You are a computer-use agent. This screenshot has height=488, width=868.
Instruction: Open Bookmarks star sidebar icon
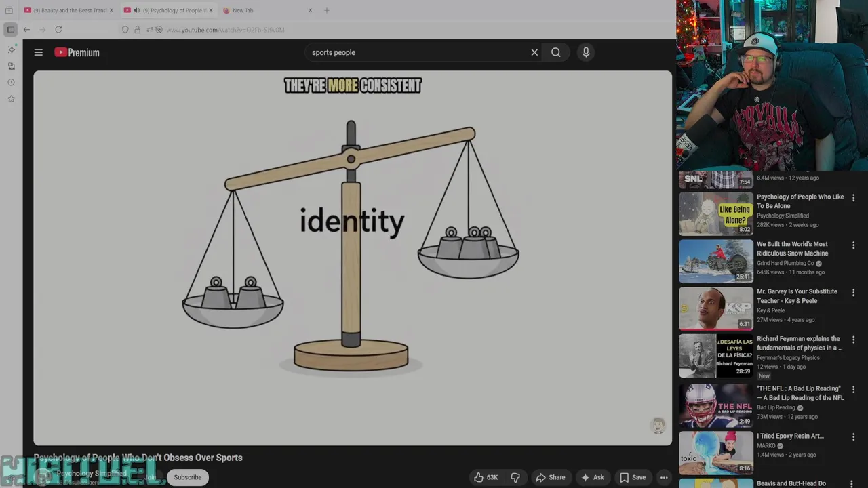(x=11, y=99)
